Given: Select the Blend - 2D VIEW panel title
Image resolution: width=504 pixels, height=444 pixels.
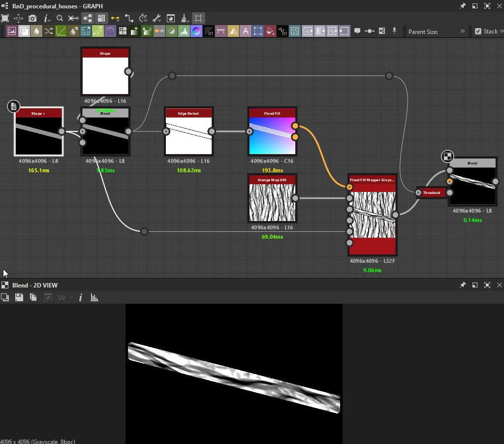Looking at the screenshot, I should [x=35, y=285].
